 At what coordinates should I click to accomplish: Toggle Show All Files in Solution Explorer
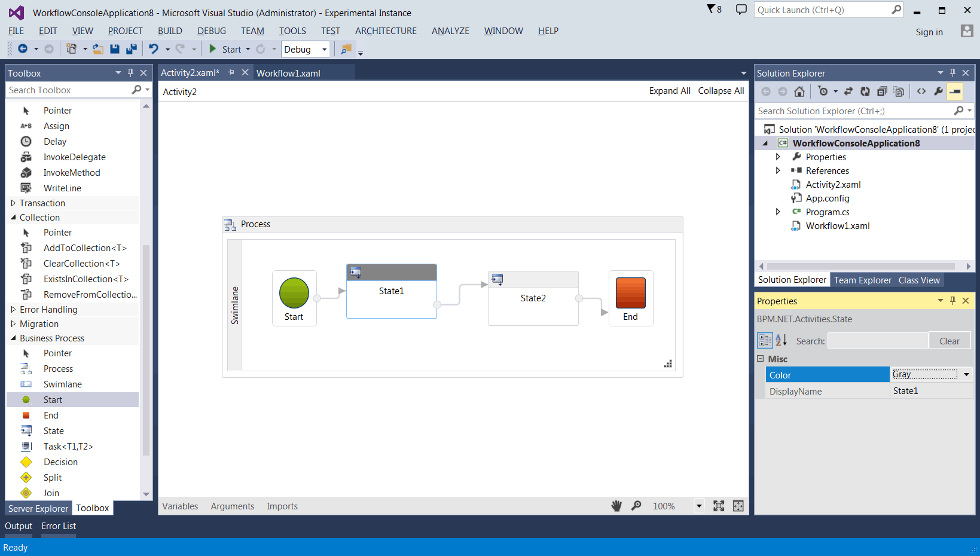coord(899,91)
